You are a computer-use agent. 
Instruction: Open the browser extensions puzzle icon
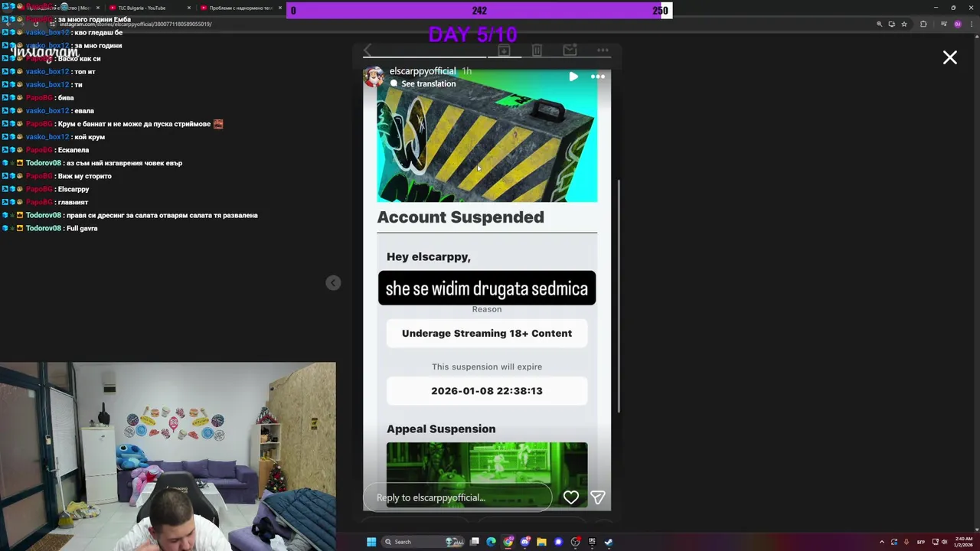click(x=923, y=24)
